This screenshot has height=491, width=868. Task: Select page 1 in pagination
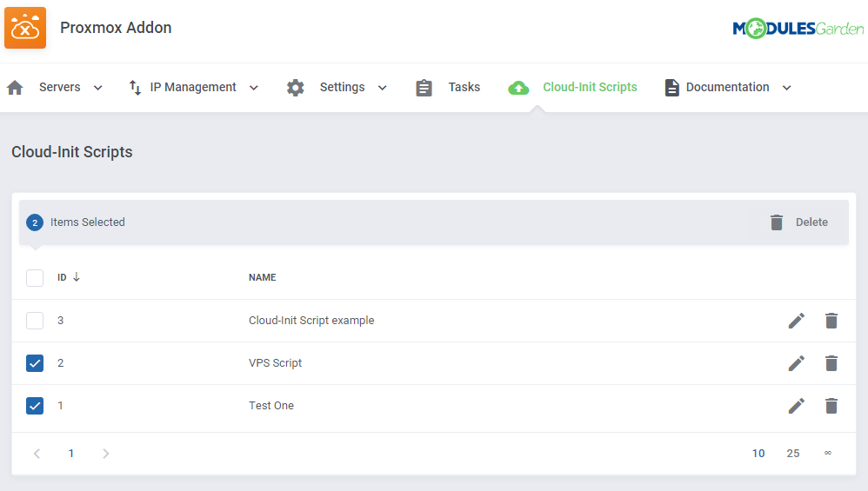(70, 454)
